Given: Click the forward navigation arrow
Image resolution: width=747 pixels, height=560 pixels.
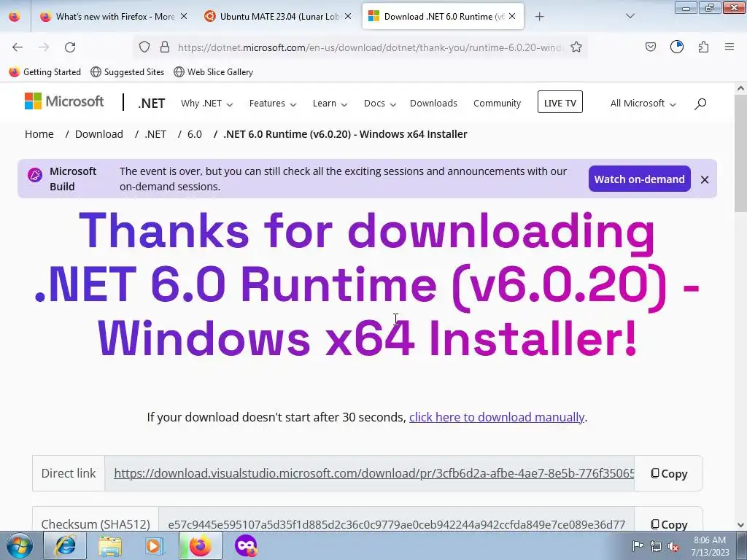Looking at the screenshot, I should coord(44,47).
